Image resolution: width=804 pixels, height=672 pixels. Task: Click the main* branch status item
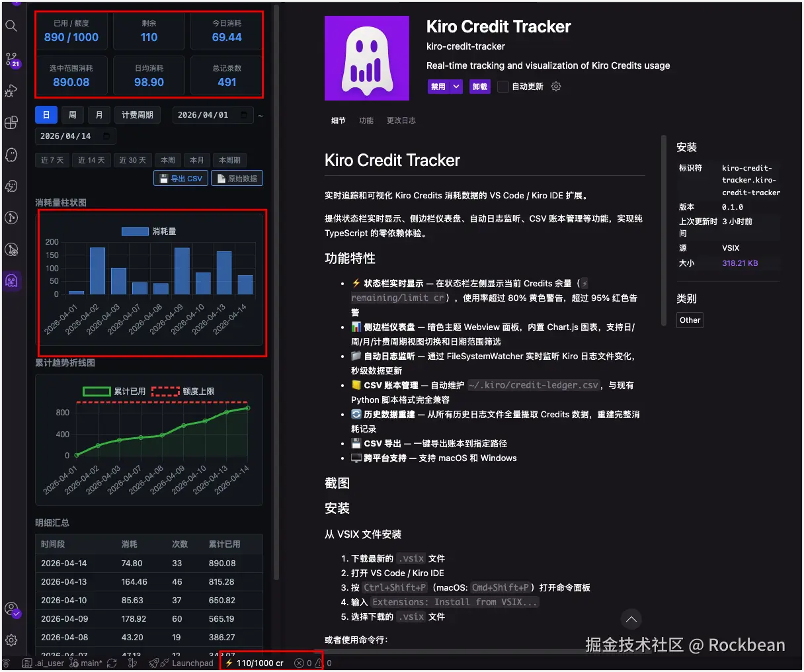click(86, 663)
